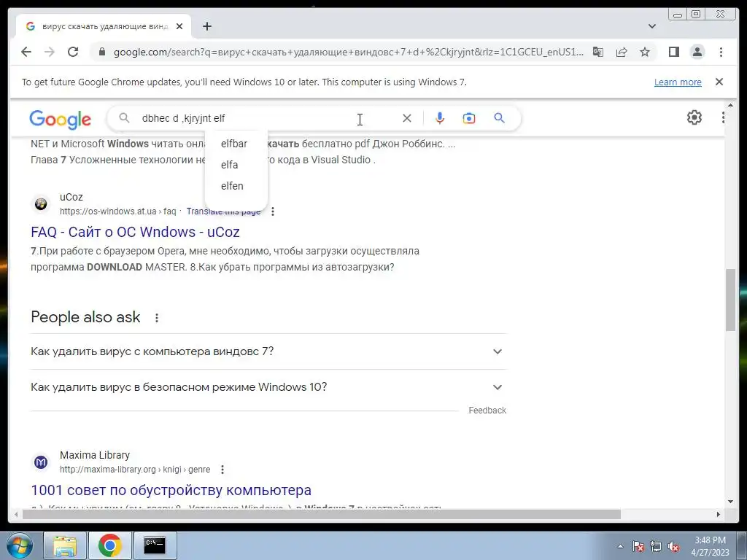Close the Google search tab
Screen dimensions: 747x560
click(179, 26)
